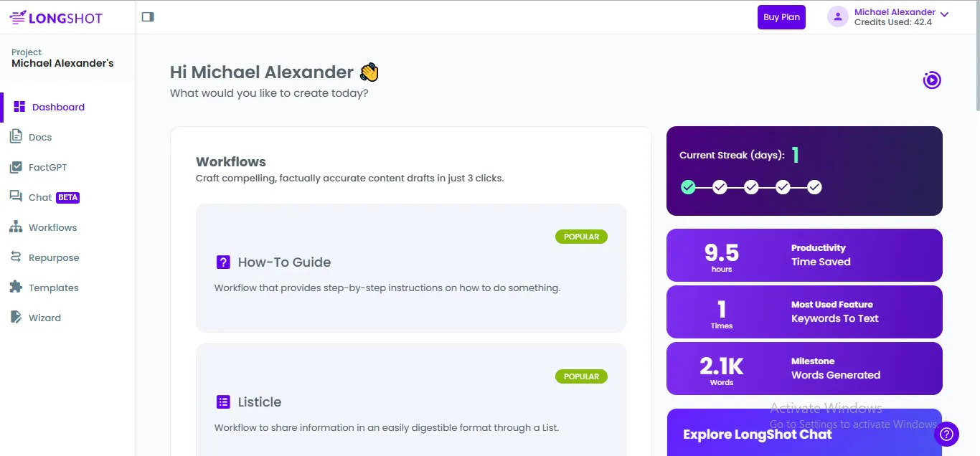Expand the Michael Alexander account dropdown

coord(944,14)
